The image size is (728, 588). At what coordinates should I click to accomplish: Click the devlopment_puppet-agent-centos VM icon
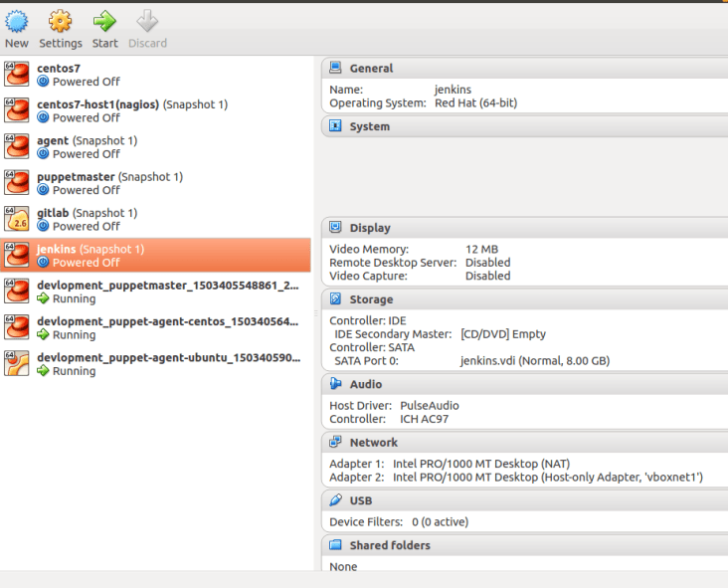(x=17, y=327)
